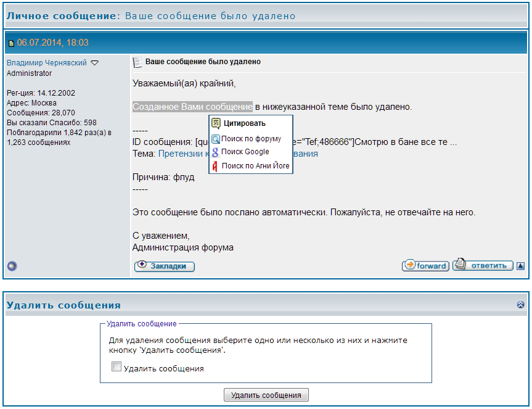
Task: Open the 'Претензии к...' topic link
Action: click(x=182, y=154)
